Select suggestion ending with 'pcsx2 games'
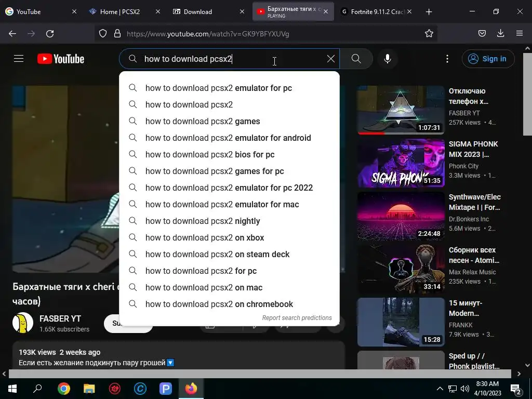This screenshot has height=399, width=532. point(229,121)
